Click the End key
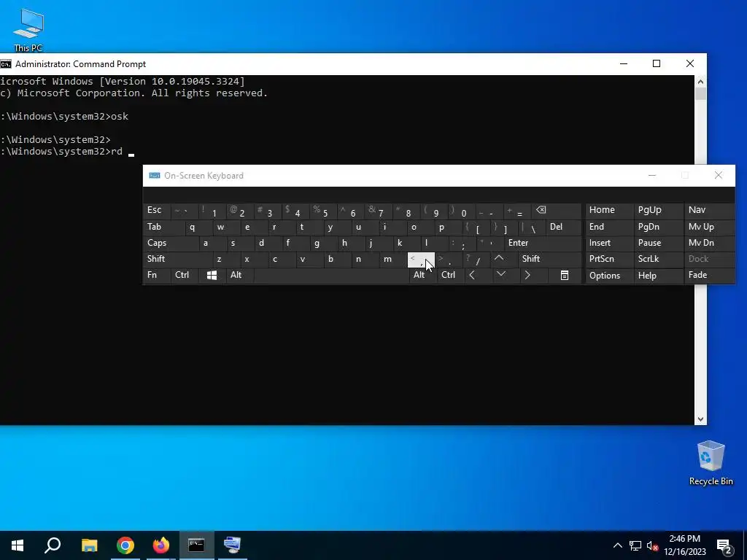Image resolution: width=747 pixels, height=560 pixels. tap(610, 227)
